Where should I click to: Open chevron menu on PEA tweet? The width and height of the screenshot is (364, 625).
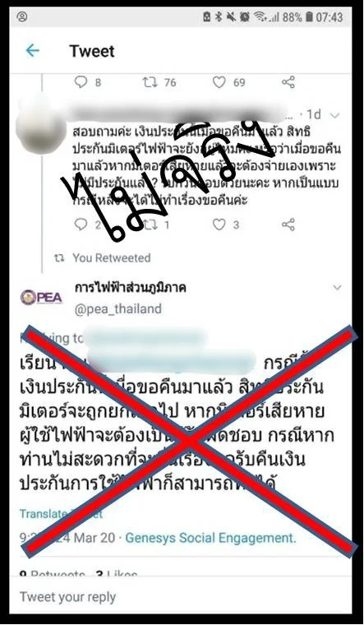point(338,287)
